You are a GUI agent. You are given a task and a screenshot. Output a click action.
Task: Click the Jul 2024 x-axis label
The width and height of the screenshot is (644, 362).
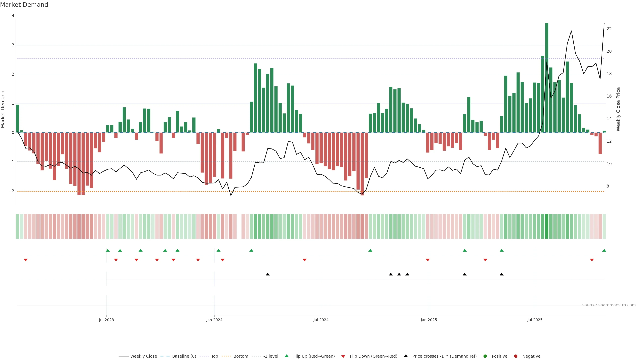pos(321,320)
